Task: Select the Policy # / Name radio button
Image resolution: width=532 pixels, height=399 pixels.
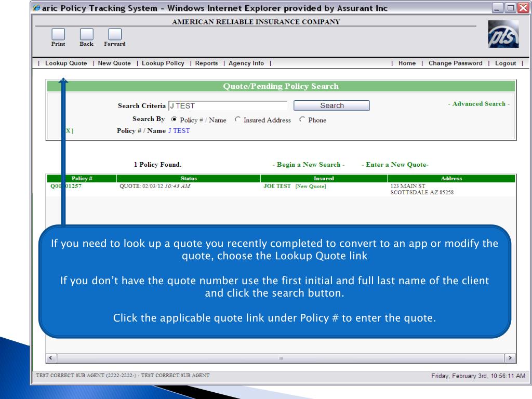Action: 174,119
